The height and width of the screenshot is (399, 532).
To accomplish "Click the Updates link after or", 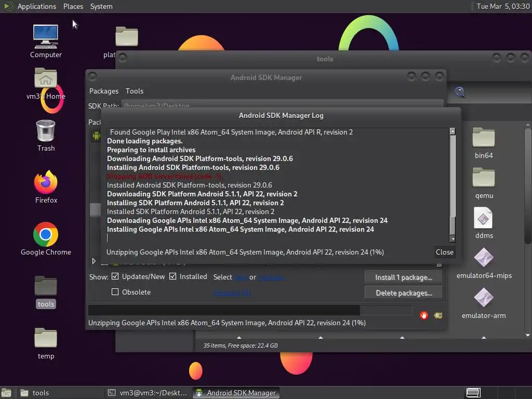I will pyautogui.click(x=271, y=277).
